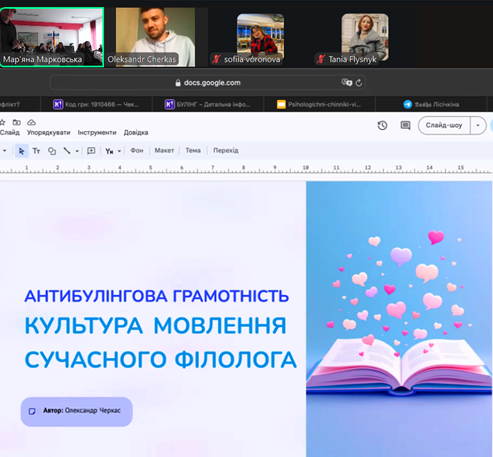Start the Слайд-шоу presentation

point(444,125)
